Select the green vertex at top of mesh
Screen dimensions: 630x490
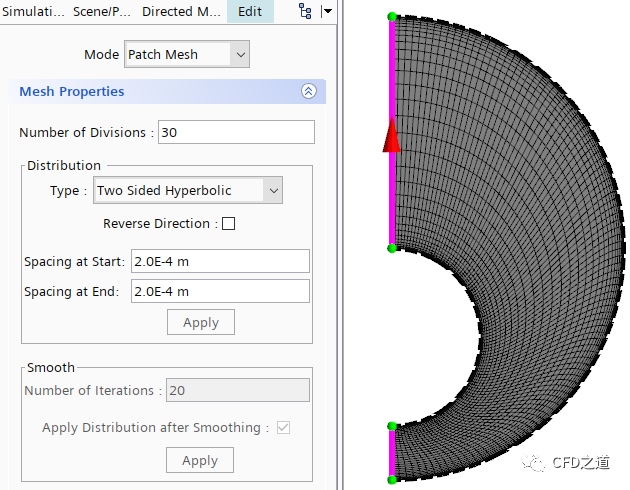pos(392,17)
